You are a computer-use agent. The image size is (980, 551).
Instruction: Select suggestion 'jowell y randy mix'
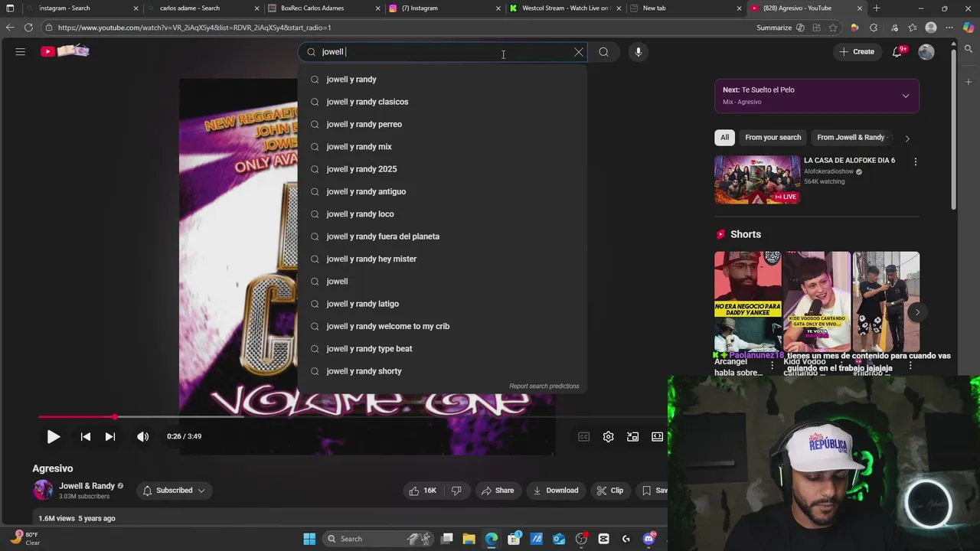pos(443,146)
